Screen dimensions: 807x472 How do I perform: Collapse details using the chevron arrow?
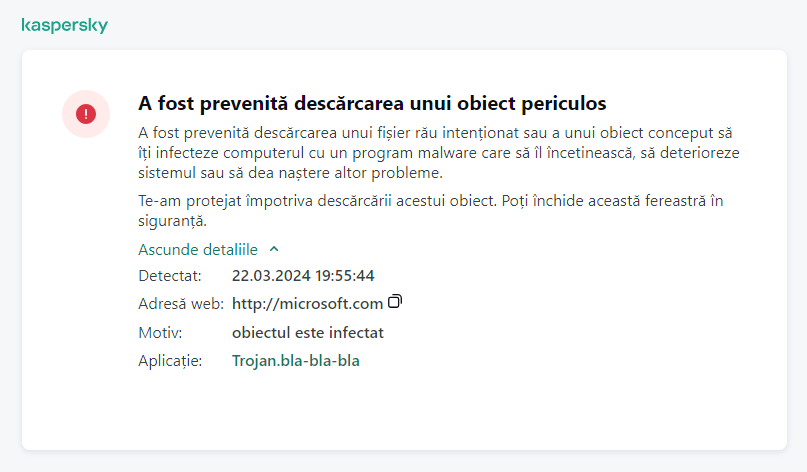(275, 250)
